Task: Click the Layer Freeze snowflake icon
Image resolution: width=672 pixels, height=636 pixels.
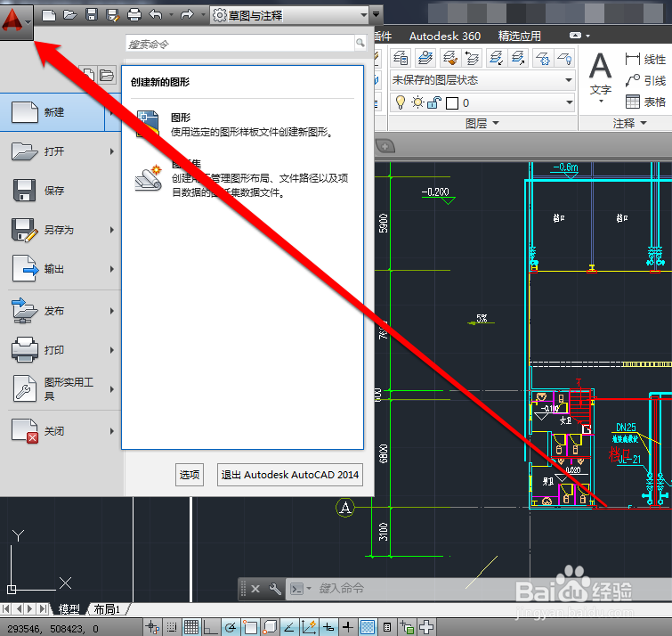Action: [543, 58]
